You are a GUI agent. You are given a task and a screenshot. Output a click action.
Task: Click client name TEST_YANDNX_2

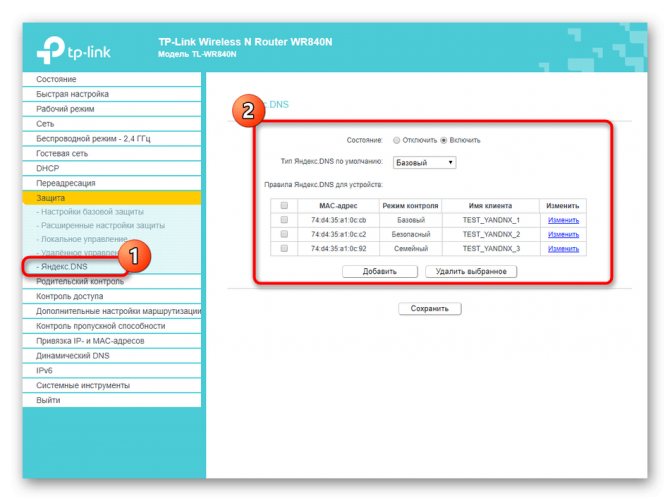[491, 235]
